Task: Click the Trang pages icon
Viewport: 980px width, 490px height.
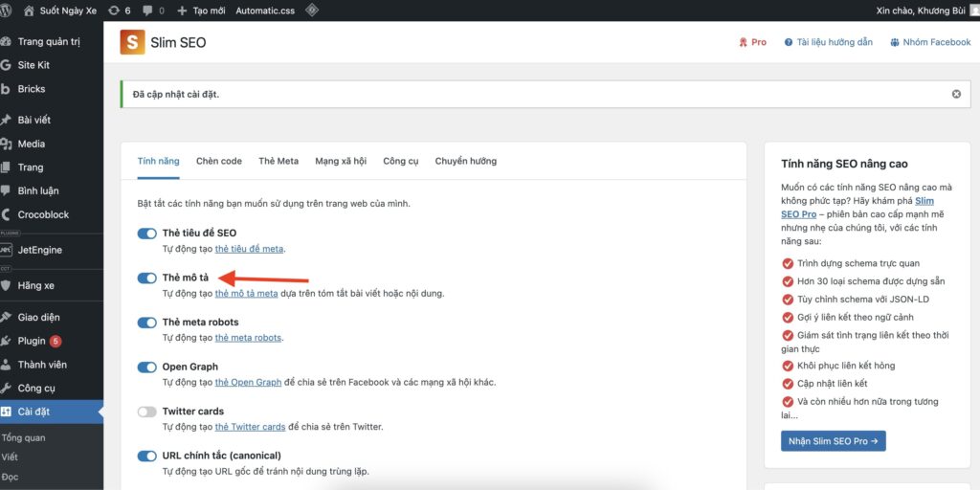Action: click(6, 167)
